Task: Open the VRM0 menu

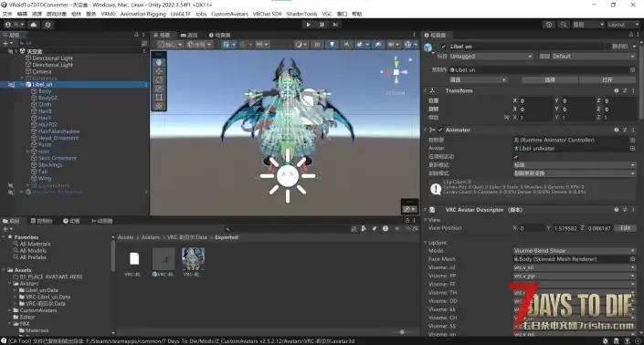Action: [109, 14]
